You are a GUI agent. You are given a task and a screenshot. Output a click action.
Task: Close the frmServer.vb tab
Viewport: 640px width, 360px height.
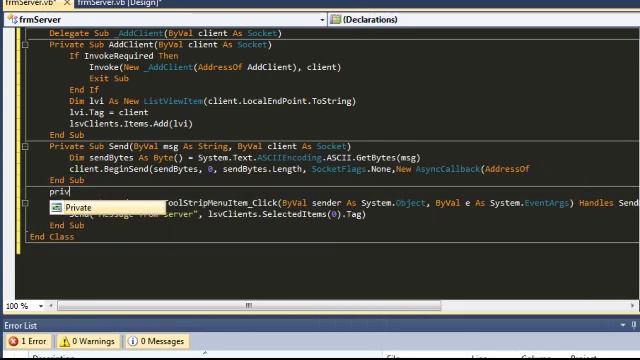[x=67, y=3]
